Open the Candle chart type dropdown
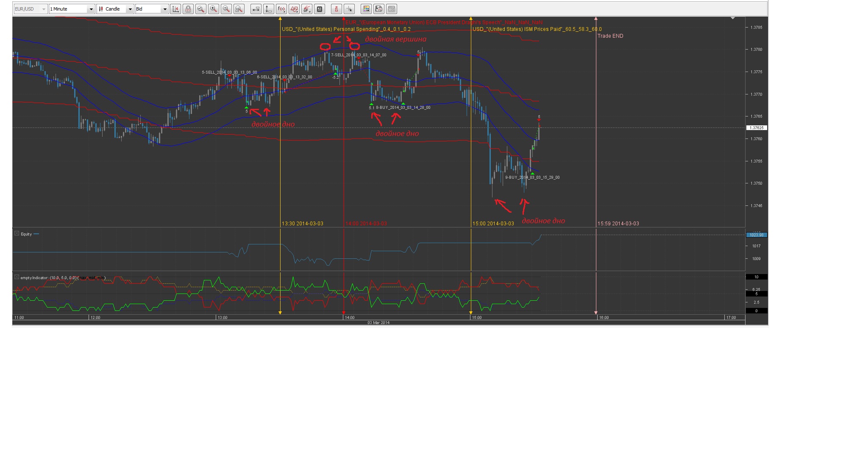868x471 pixels. click(115, 9)
